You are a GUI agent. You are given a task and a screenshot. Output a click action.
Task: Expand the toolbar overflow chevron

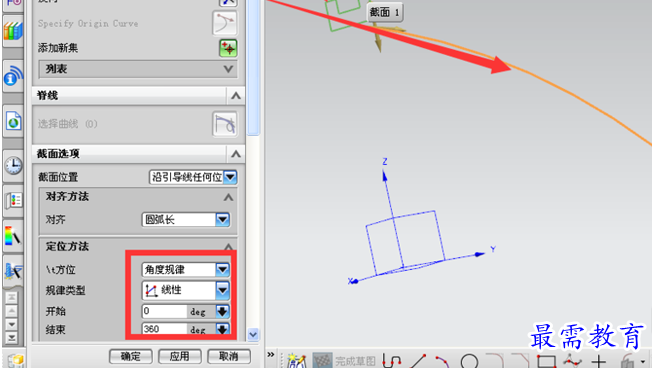(271, 355)
